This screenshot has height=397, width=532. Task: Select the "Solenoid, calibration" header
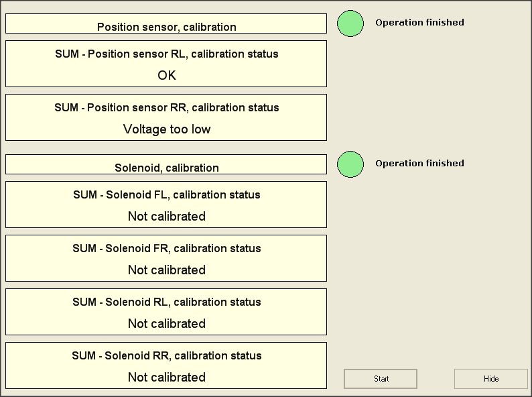click(166, 168)
